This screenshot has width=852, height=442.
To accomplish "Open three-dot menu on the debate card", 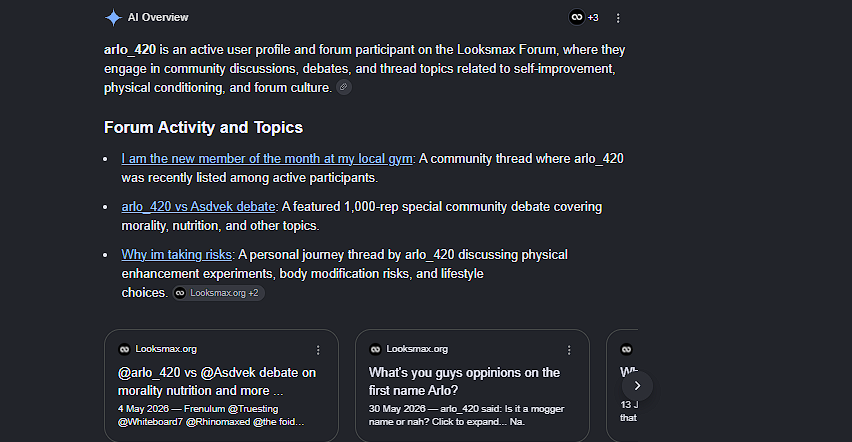I will tap(318, 350).
